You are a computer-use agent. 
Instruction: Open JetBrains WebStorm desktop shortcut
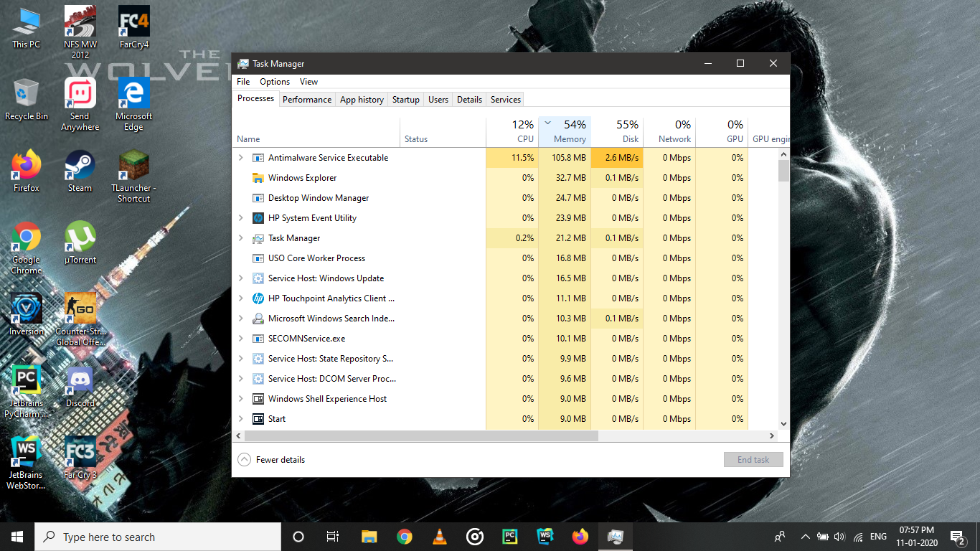(x=27, y=463)
